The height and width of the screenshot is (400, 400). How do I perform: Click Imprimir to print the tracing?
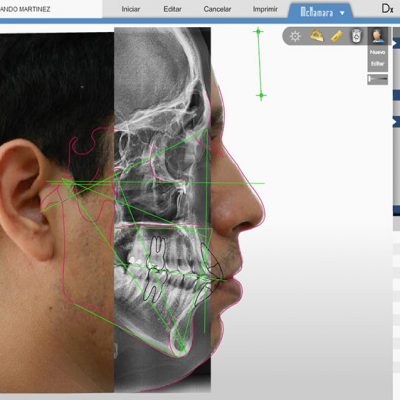coord(265,9)
